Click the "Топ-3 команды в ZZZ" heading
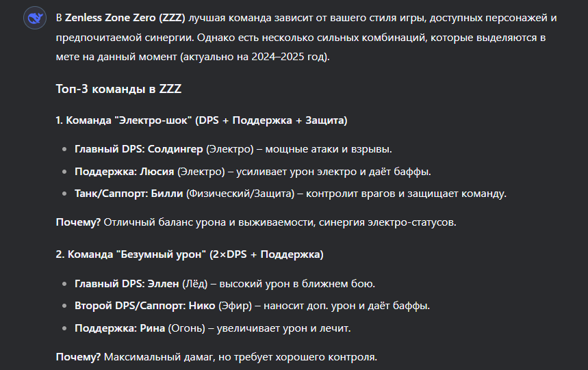 tap(118, 89)
